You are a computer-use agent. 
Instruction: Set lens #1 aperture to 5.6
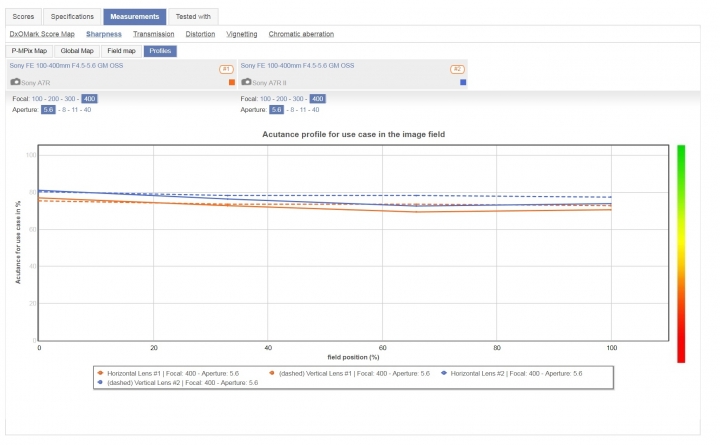pyautogui.click(x=48, y=110)
